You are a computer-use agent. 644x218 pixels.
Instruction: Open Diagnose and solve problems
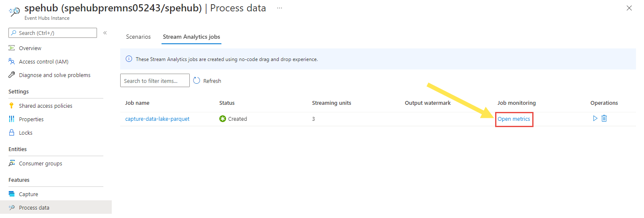(54, 75)
